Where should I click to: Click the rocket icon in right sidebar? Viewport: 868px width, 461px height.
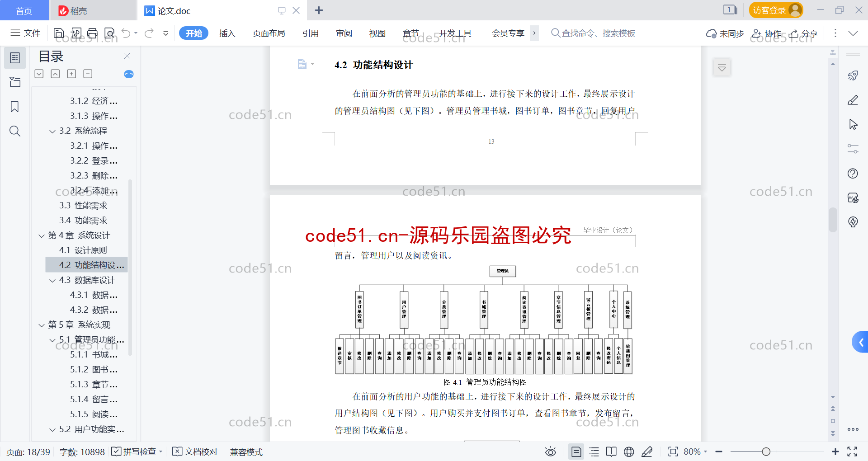853,75
